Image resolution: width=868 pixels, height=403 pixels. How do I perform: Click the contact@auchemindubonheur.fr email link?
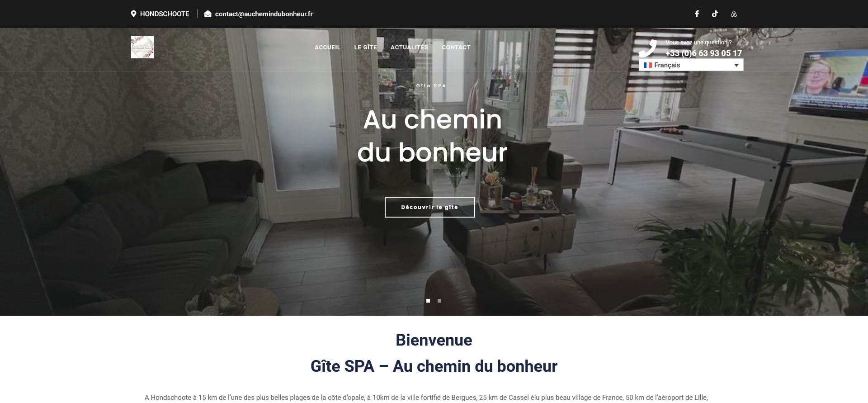(264, 14)
